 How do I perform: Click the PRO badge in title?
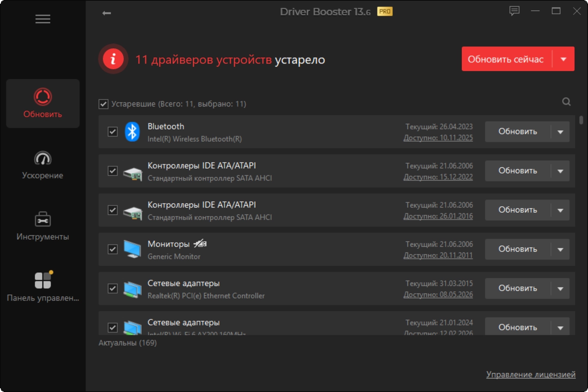click(385, 11)
